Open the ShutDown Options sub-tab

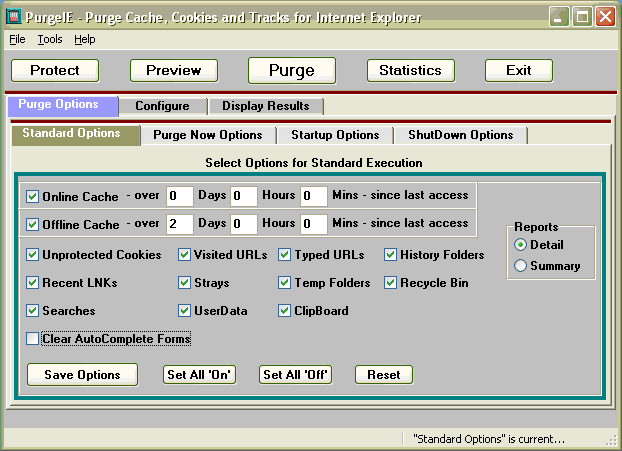coord(461,135)
